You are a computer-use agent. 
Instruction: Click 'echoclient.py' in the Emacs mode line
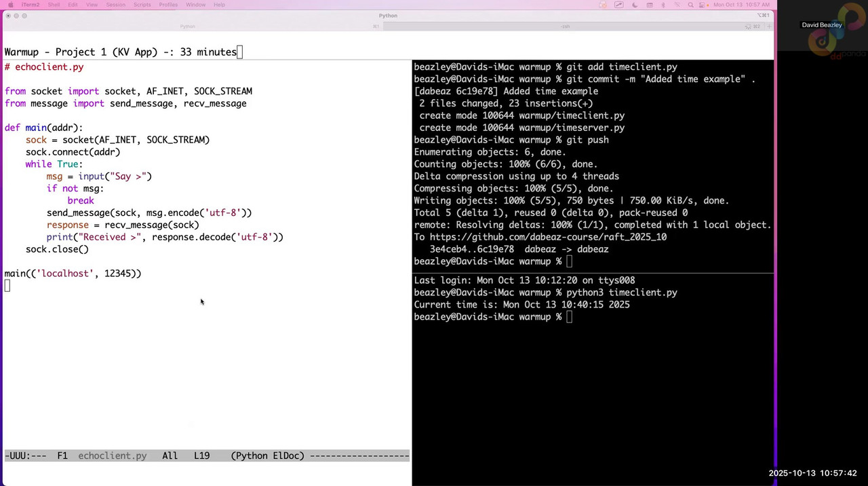(113, 455)
